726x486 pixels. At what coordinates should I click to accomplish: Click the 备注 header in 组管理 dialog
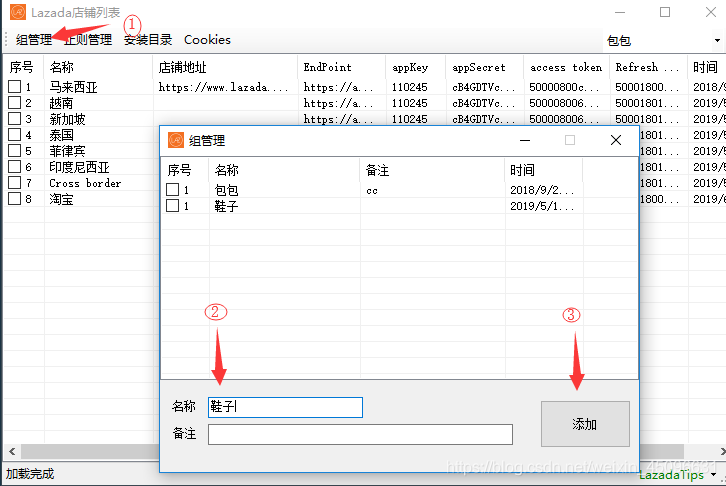pyautogui.click(x=432, y=170)
